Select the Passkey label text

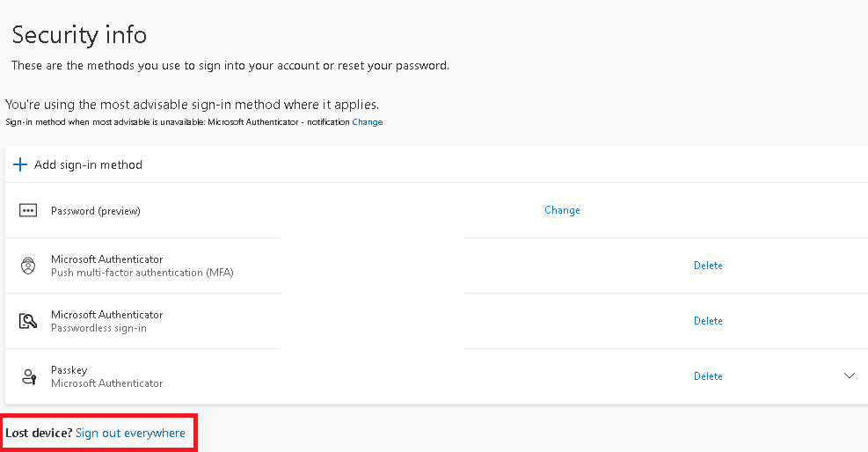69,370
